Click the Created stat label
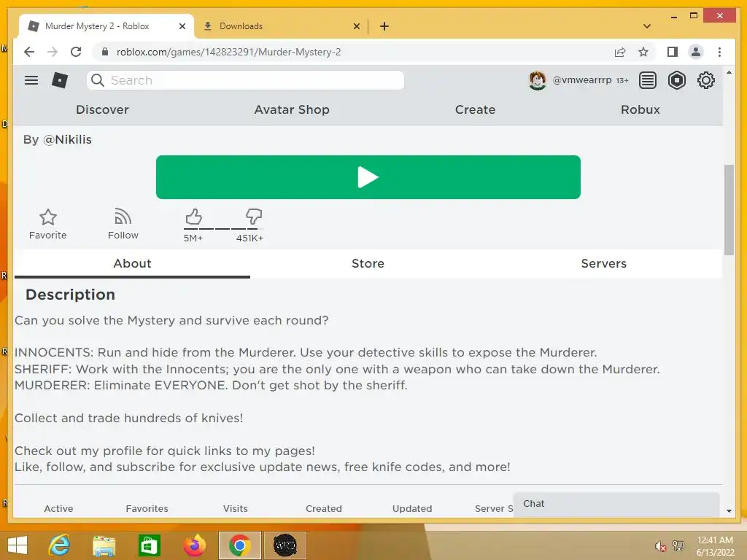 (x=323, y=508)
